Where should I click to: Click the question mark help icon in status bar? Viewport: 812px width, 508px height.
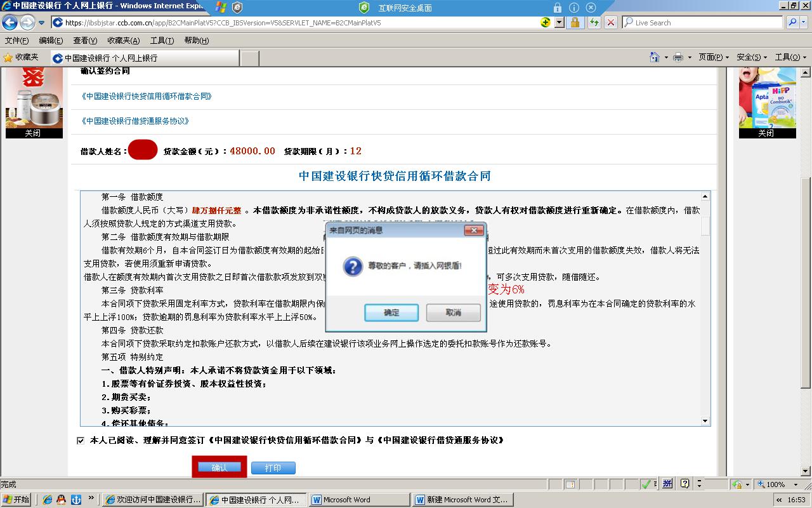click(684, 484)
